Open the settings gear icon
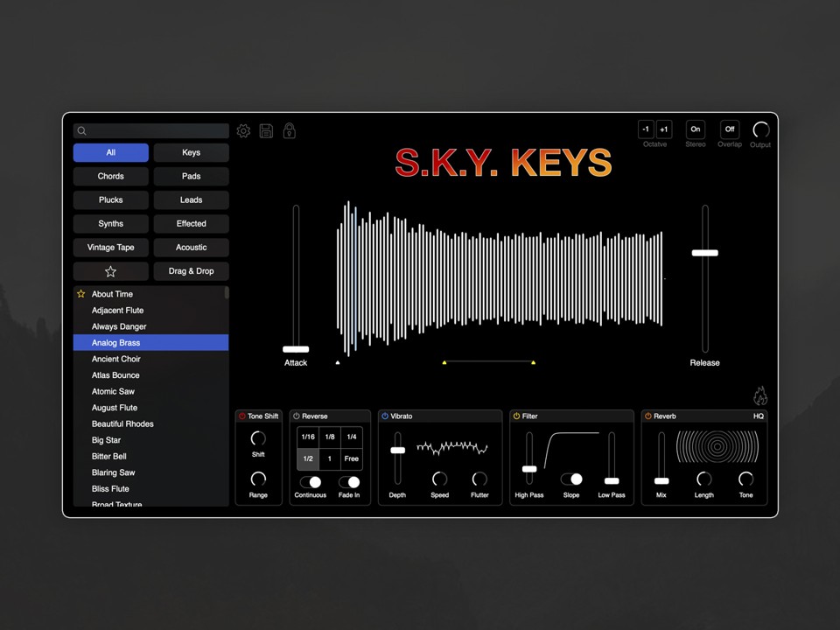 (244, 130)
